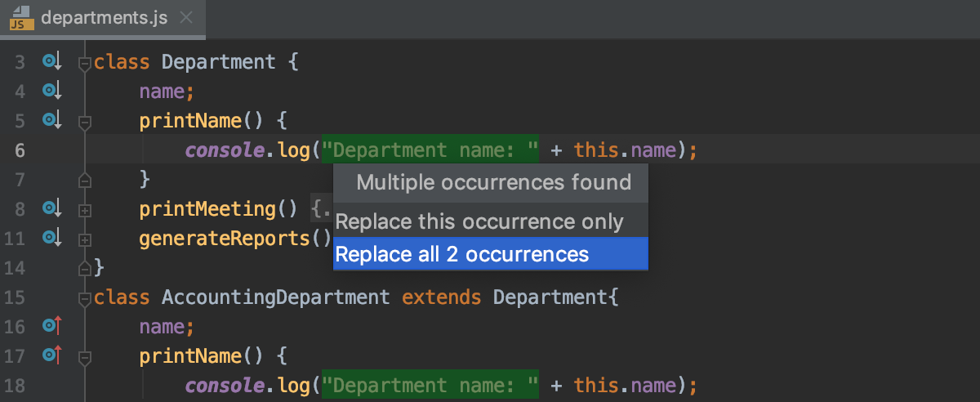Click gutter icon next to generateReports()
Viewport: 980px width, 402px height.
click(x=52, y=238)
